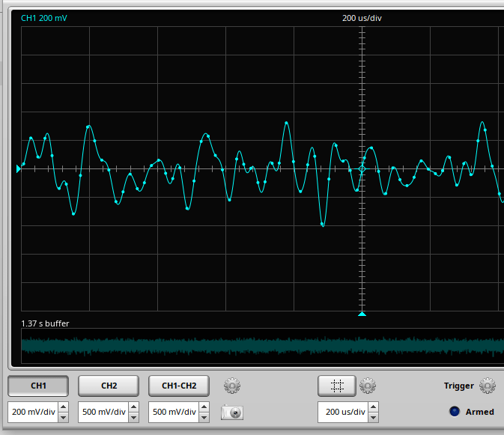Decrease the 200 us/div timebase
This screenshot has width=504, height=435.
click(373, 417)
